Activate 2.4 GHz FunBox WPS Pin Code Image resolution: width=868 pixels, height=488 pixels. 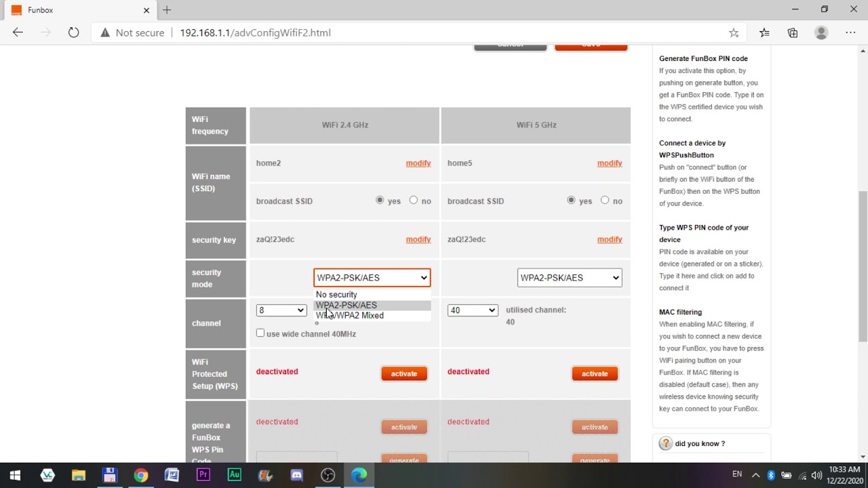coord(404,427)
